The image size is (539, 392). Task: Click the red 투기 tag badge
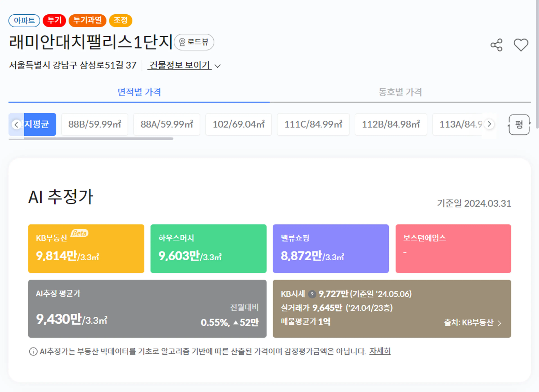54,20
